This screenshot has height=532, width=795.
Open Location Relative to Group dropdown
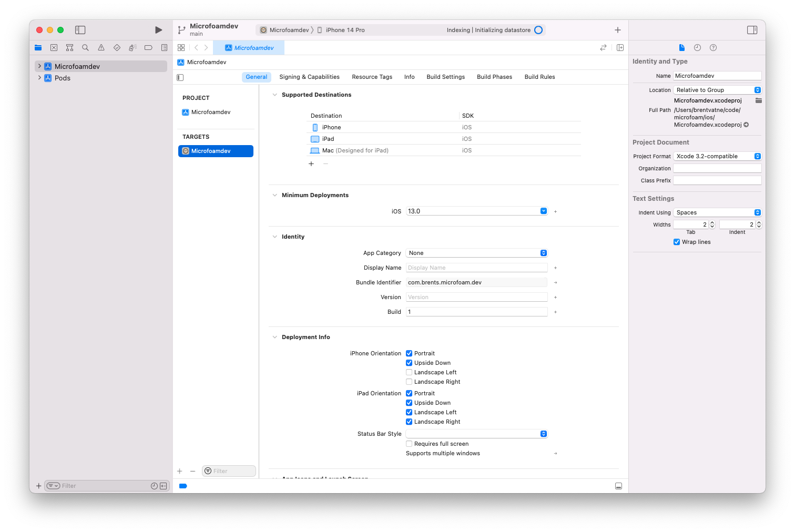(717, 90)
